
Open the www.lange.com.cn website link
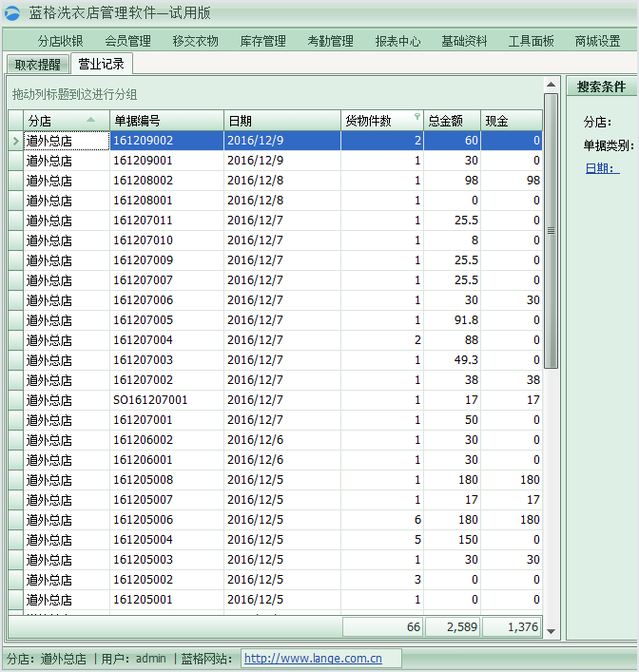pos(313,658)
